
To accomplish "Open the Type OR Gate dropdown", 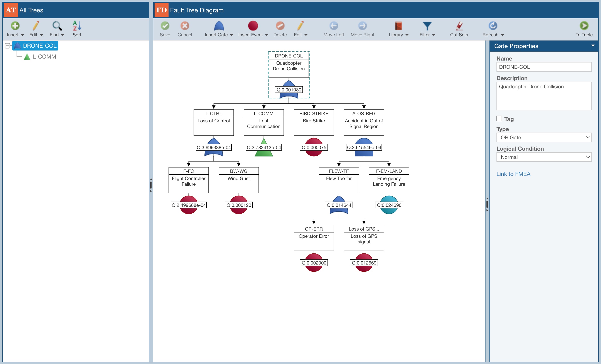I will pos(544,138).
